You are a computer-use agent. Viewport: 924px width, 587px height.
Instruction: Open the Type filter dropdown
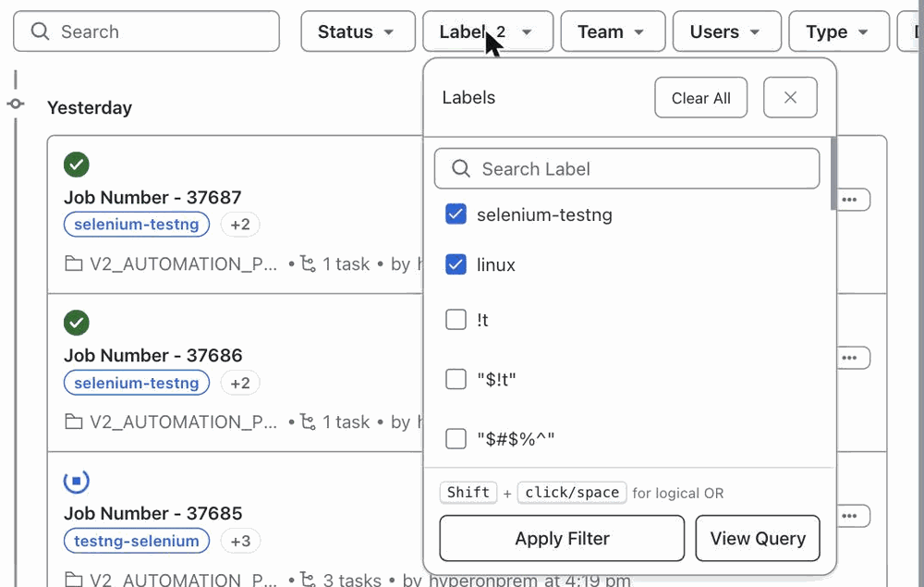(839, 31)
